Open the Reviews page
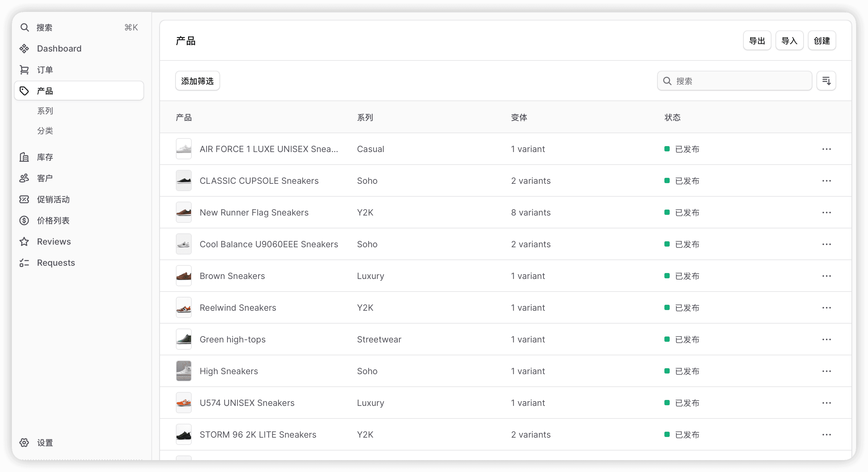This screenshot has height=472, width=868. [54, 242]
